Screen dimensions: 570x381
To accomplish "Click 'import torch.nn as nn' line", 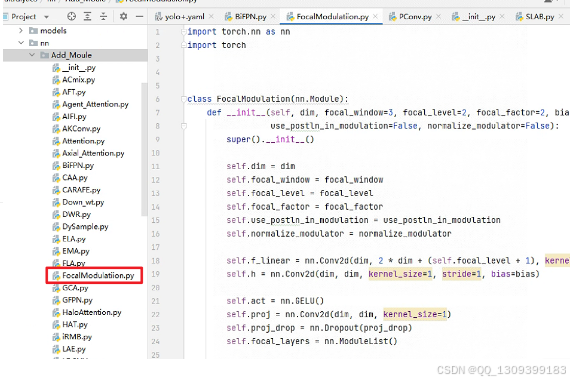I will (239, 32).
